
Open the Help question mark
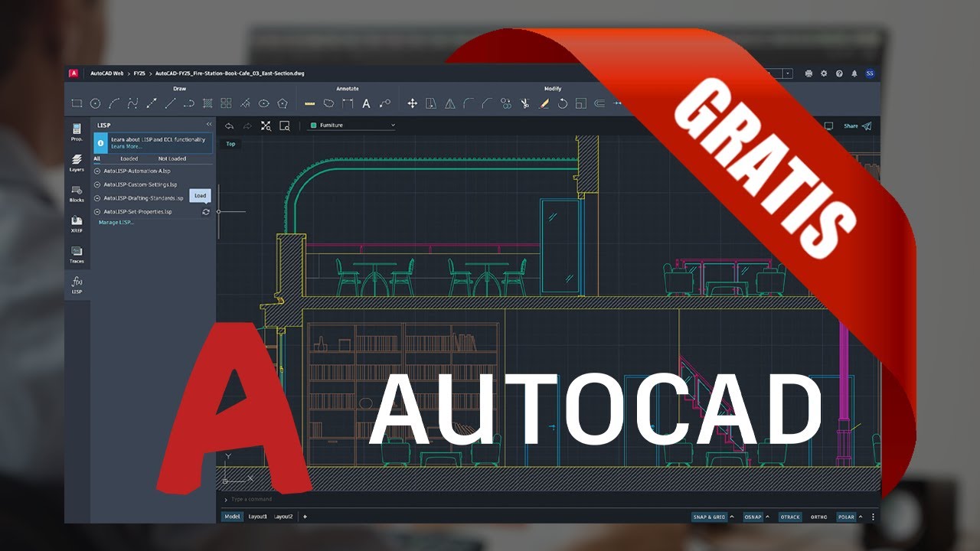(839, 73)
